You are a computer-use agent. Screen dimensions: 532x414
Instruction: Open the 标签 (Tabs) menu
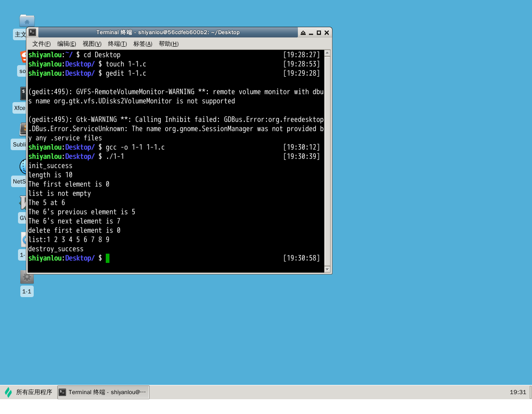tap(143, 44)
